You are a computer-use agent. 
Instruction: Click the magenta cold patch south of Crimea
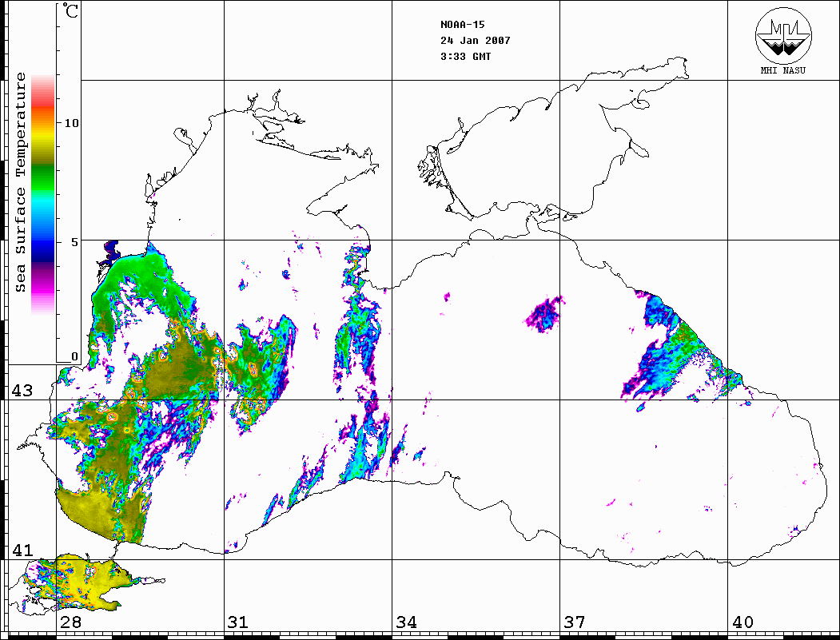543,314
